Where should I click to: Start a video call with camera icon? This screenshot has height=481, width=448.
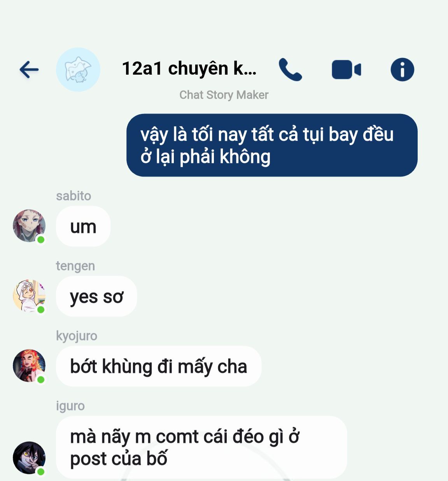[x=346, y=70]
